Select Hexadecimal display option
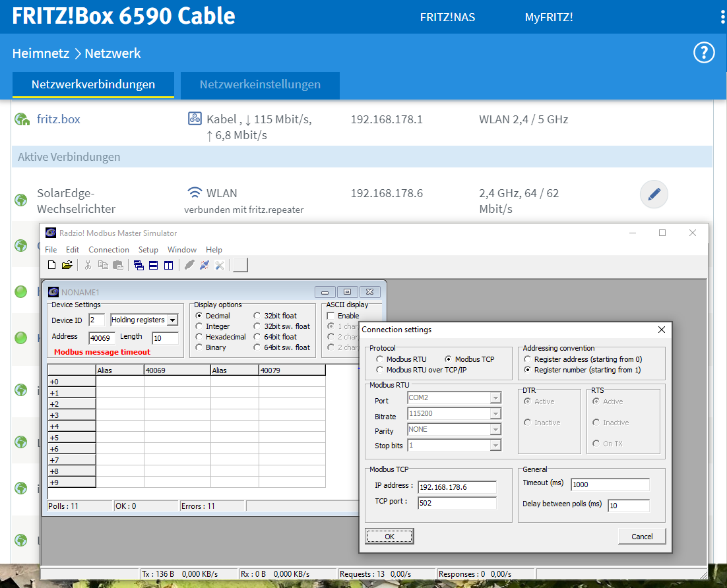727x588 pixels. pos(199,337)
